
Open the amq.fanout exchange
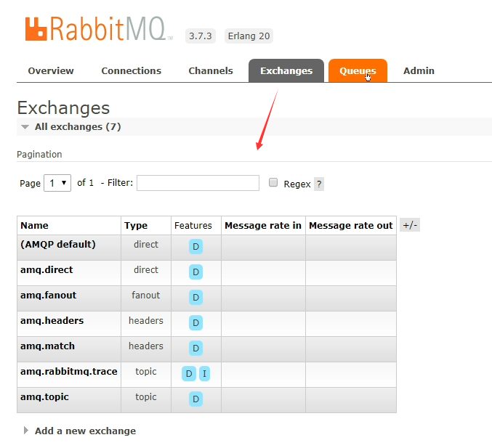pyautogui.click(x=48, y=295)
